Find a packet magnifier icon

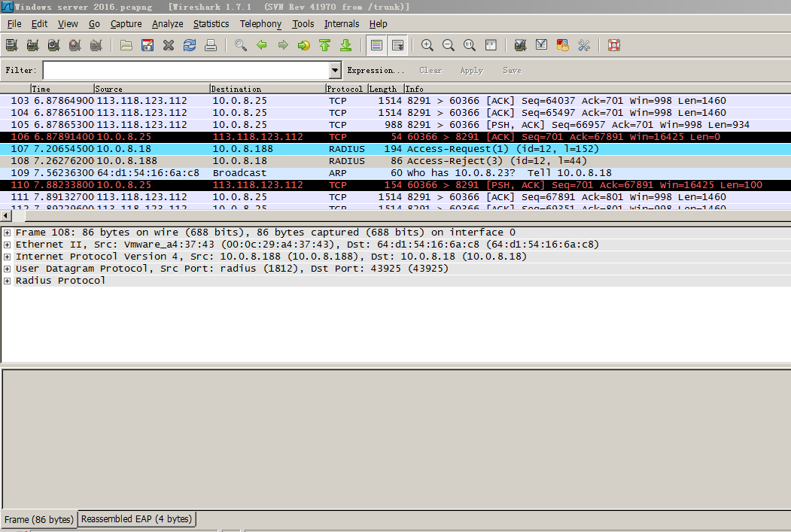pyautogui.click(x=241, y=45)
